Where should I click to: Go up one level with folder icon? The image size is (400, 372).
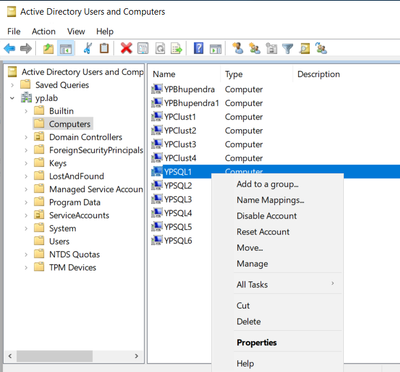click(48, 49)
